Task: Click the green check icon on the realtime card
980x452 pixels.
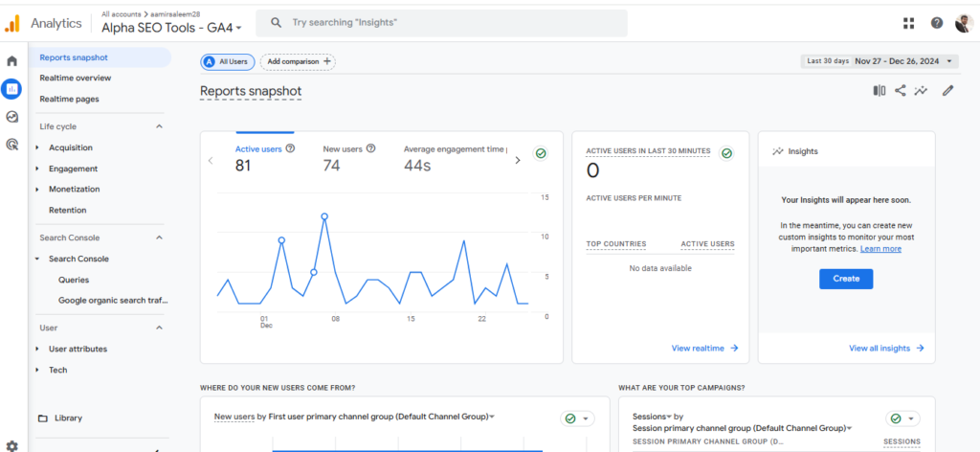Action: tap(726, 153)
